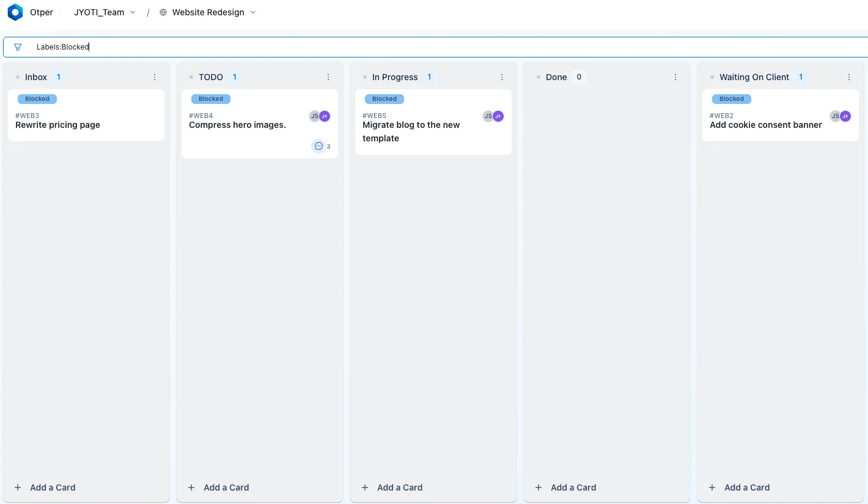Click Add a Card in Done column
868x504 pixels.
pos(566,487)
